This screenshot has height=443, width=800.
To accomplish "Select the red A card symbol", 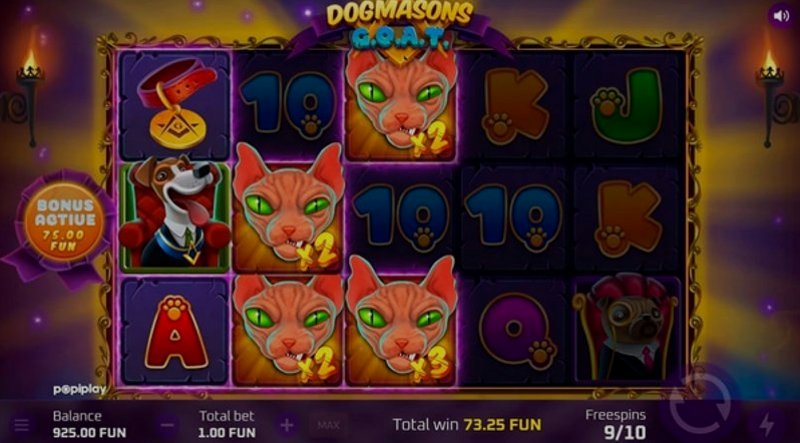I will click(175, 331).
